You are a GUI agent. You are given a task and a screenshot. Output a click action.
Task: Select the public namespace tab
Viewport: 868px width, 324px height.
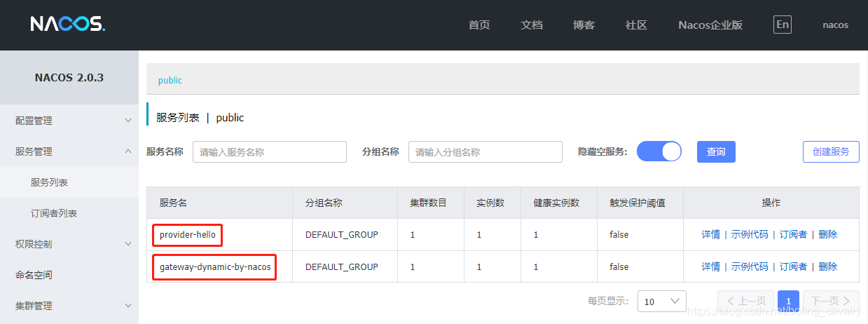pos(170,80)
